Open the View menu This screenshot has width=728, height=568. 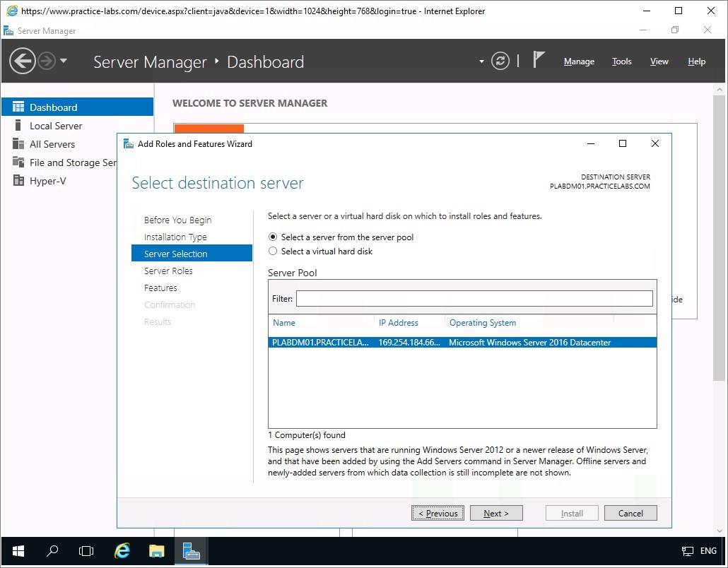pos(659,61)
